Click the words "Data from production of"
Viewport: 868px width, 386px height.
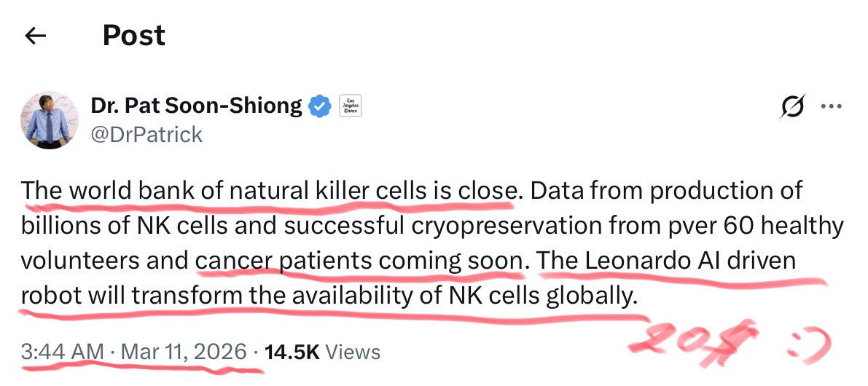point(666,191)
